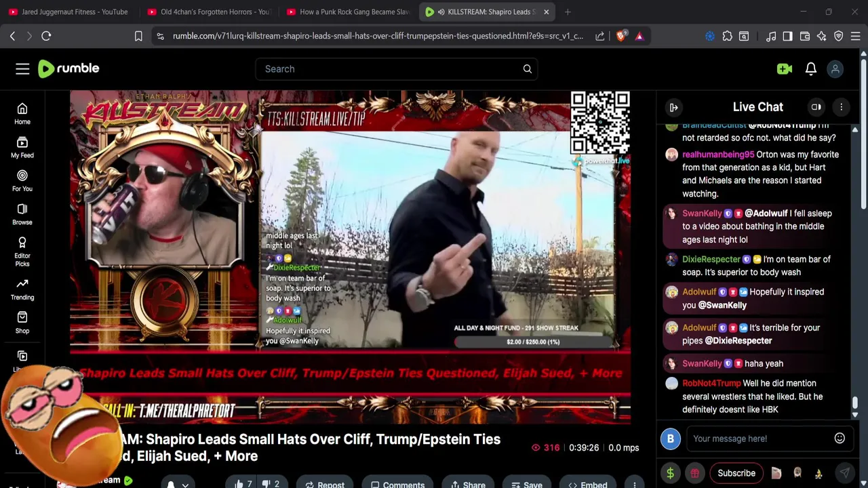Open Editor Picks in the sidebar
868x488 pixels.
(x=22, y=251)
